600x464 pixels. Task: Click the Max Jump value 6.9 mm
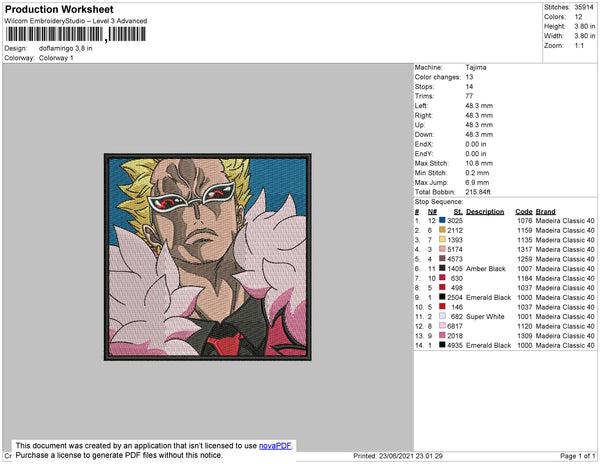(477, 182)
